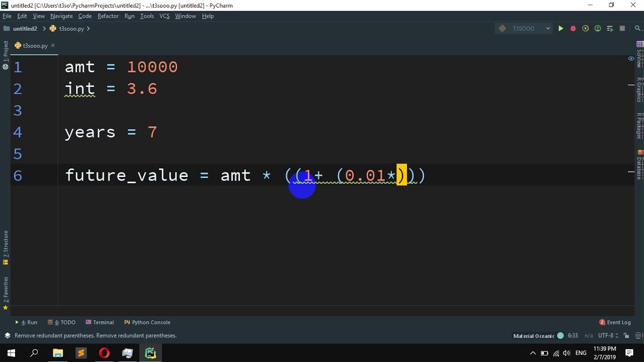Click the concurrency diagram run icon

click(610, 29)
